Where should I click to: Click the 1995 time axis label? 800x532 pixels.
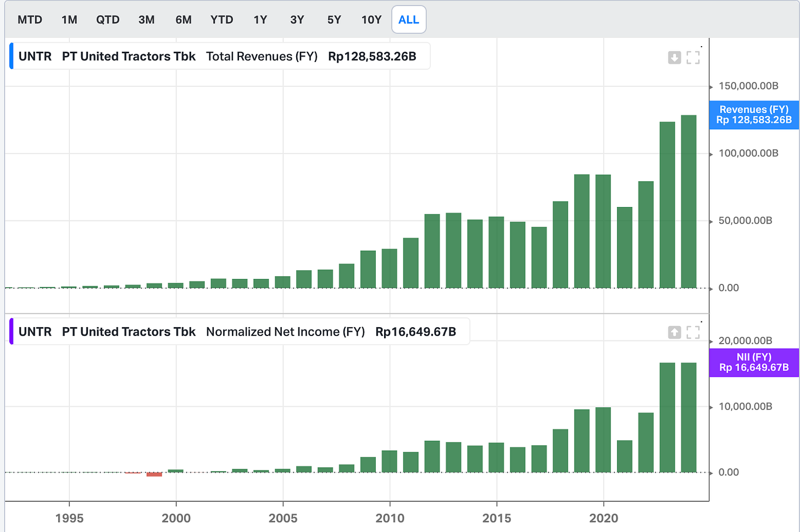point(69,518)
